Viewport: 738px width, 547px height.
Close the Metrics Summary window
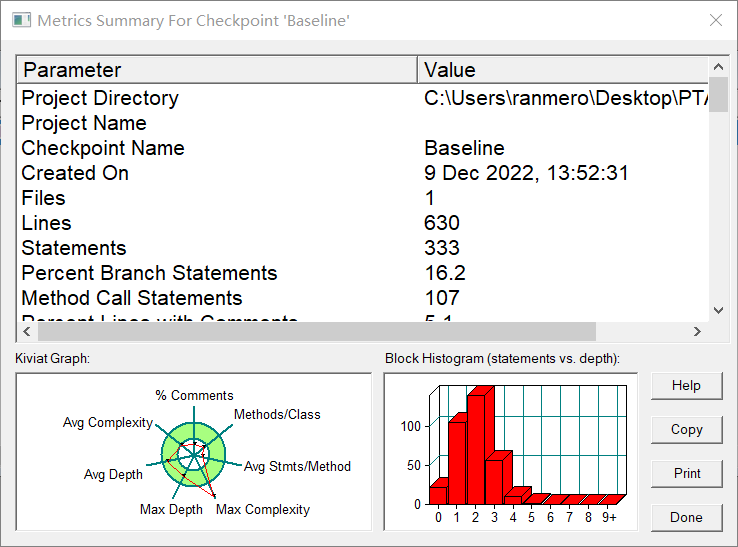point(716,20)
